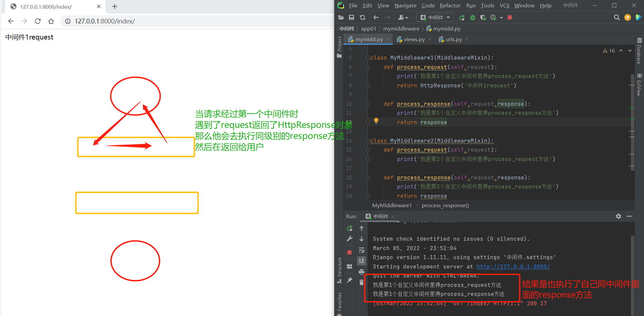Click the browser forward arrow
Screen dimensions: 644x316
(x=24, y=21)
